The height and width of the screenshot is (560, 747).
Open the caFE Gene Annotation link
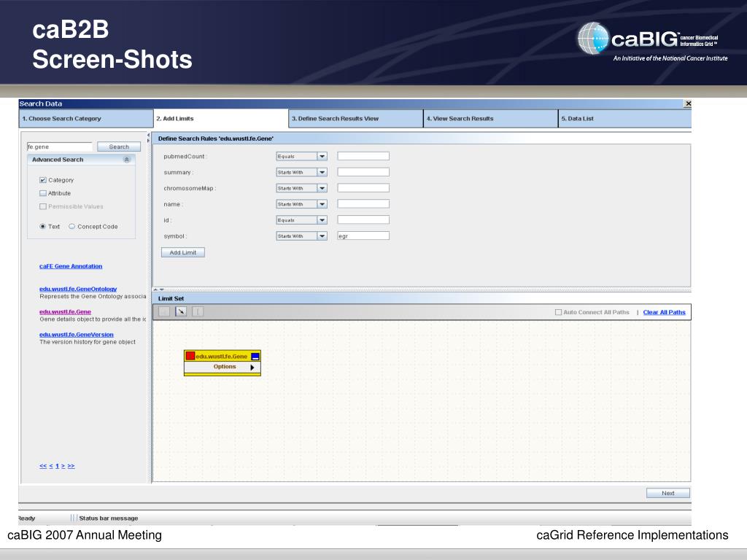click(x=71, y=266)
